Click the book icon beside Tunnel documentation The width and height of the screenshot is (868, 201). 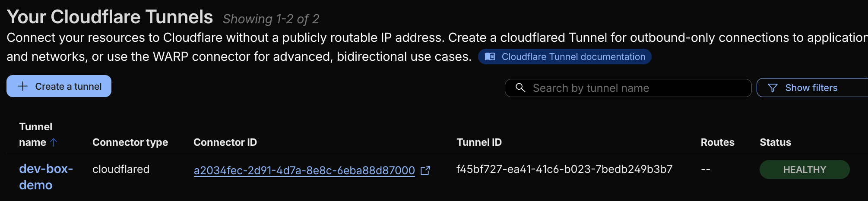[490, 57]
